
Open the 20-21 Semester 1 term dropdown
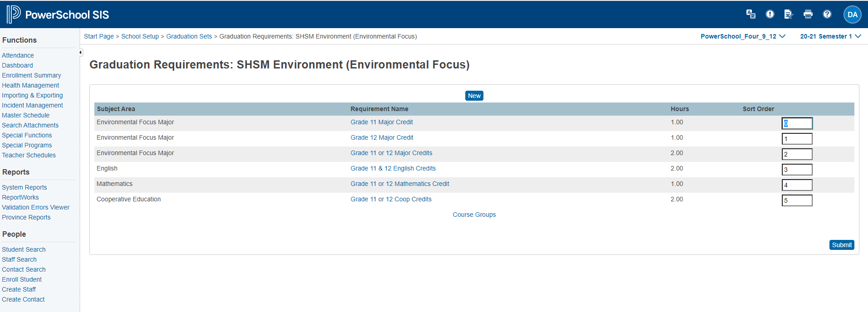[x=830, y=36]
